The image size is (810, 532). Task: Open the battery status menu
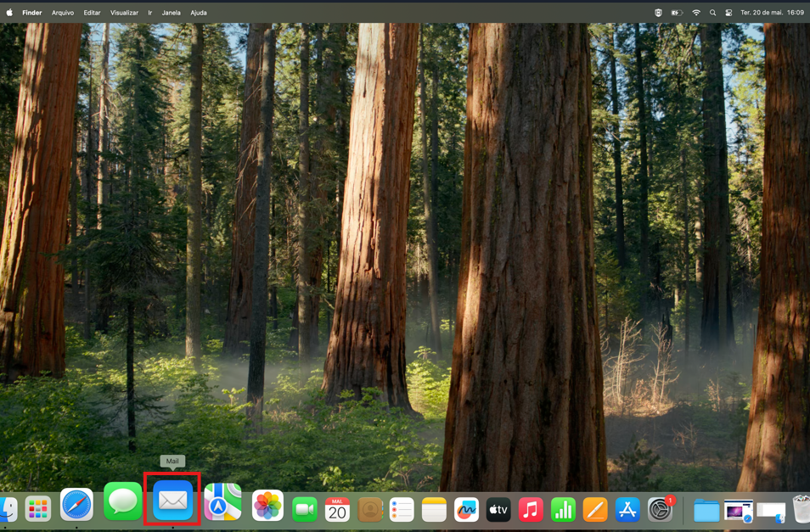tap(677, 13)
